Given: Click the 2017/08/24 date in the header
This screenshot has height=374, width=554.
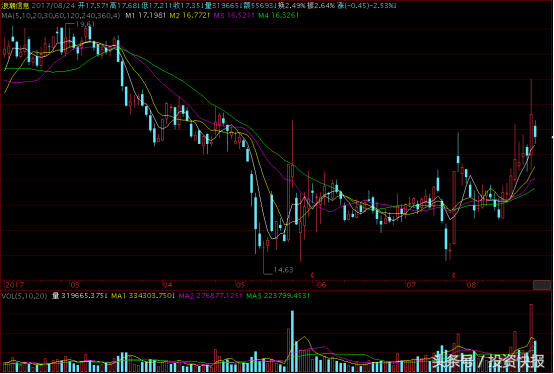Looking at the screenshot, I should pos(53,6).
